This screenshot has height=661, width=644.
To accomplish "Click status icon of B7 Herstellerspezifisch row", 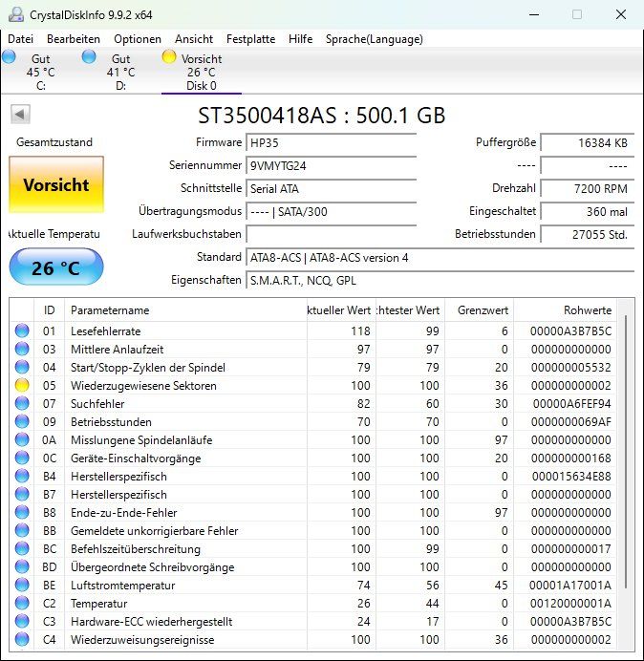I will pos(22,494).
